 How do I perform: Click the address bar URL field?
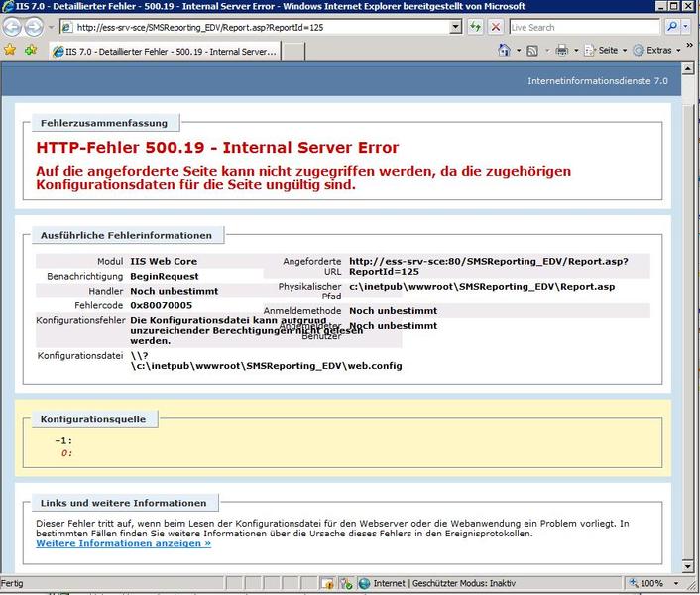coord(256,27)
